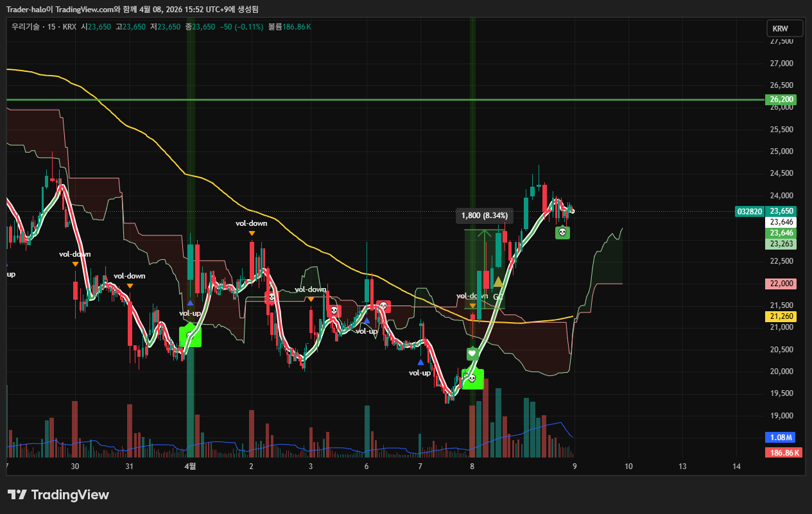Click the 24,500 tick on price scale
812x514 pixels.
[781, 173]
